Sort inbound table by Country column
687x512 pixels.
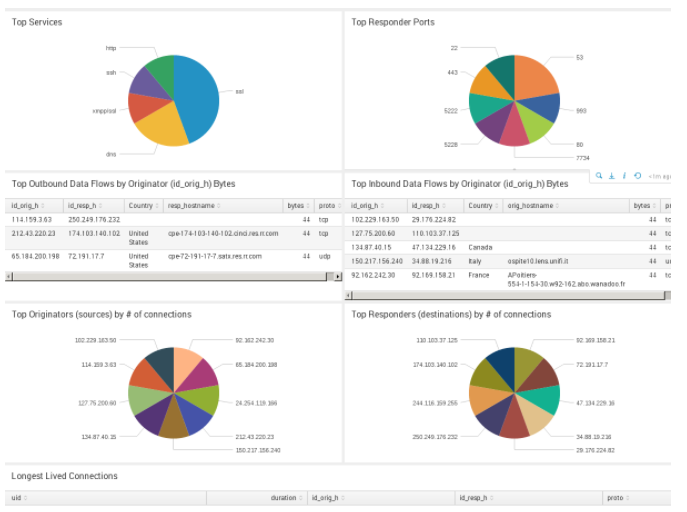tap(483, 205)
